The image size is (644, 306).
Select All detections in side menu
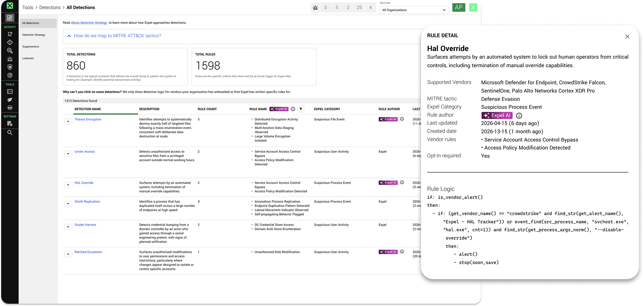[x=38, y=23]
